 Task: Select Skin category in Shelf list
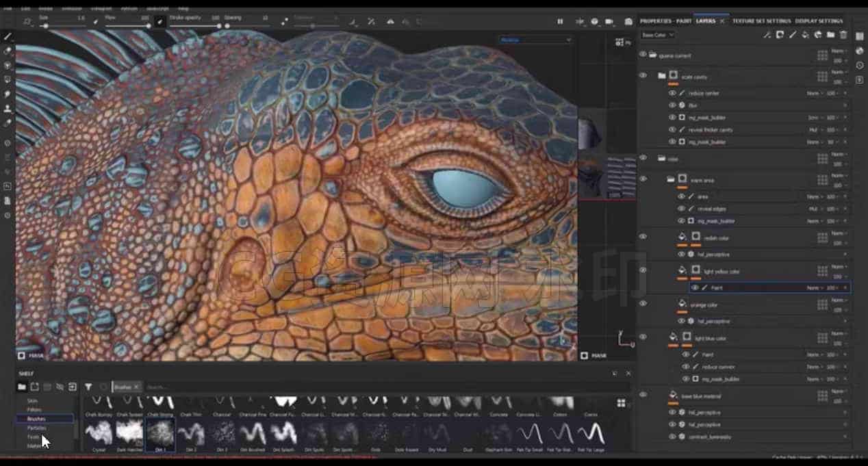pyautogui.click(x=33, y=400)
